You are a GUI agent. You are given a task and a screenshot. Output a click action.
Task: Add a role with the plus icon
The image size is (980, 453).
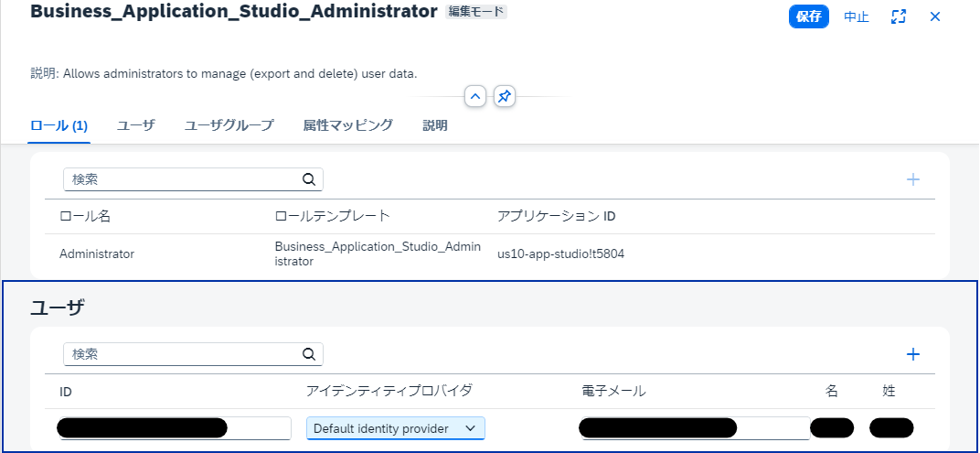[913, 179]
